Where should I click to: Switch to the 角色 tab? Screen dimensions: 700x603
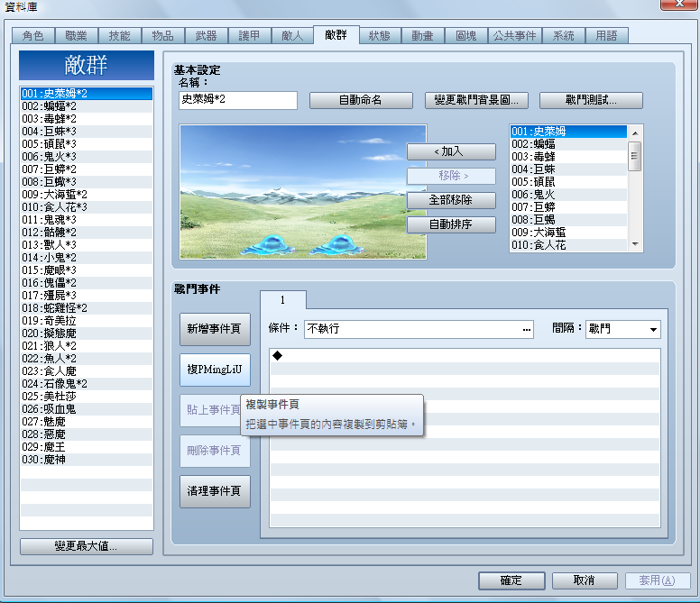pos(33,36)
